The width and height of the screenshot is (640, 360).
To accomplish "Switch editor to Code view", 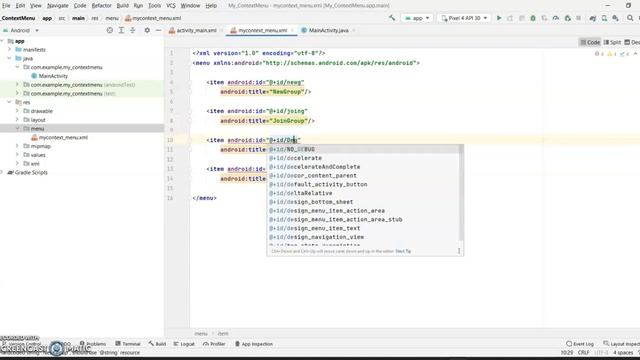I will (590, 42).
